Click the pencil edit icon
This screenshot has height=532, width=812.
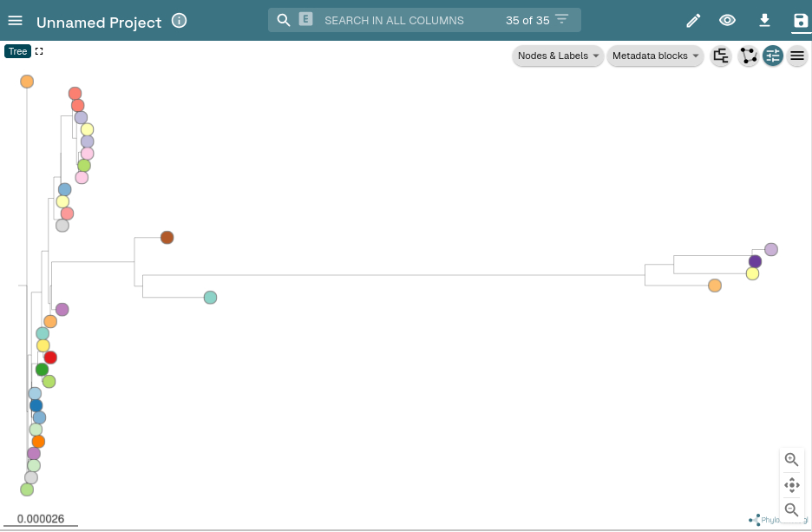tap(693, 20)
